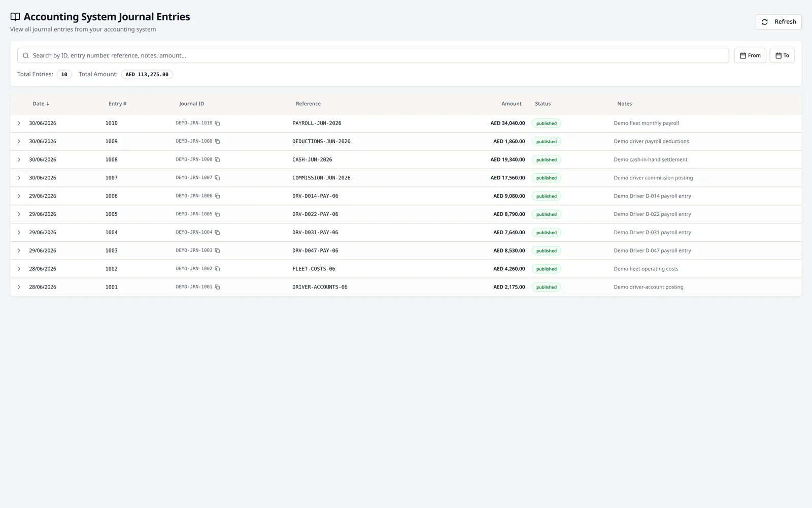Click amount AED 17,560.00

(507, 178)
